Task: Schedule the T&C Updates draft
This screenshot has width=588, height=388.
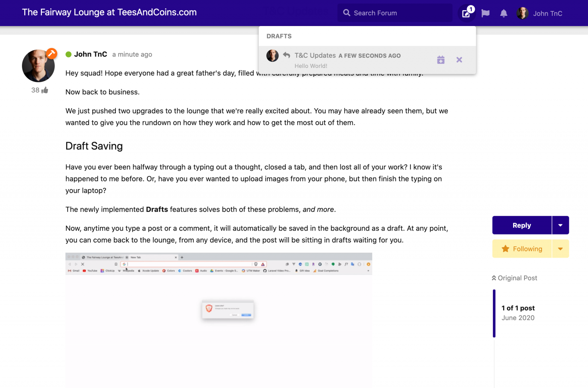Action: (x=441, y=60)
